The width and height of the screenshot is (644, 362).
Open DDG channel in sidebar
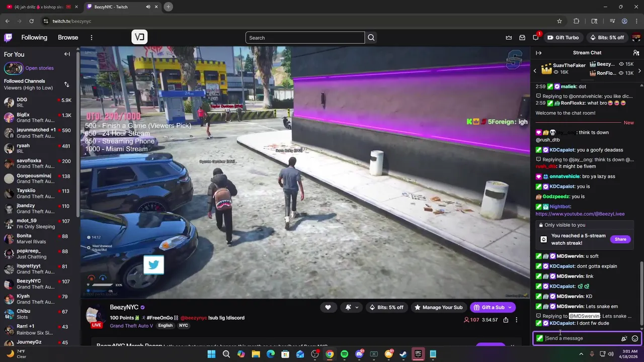point(39,103)
